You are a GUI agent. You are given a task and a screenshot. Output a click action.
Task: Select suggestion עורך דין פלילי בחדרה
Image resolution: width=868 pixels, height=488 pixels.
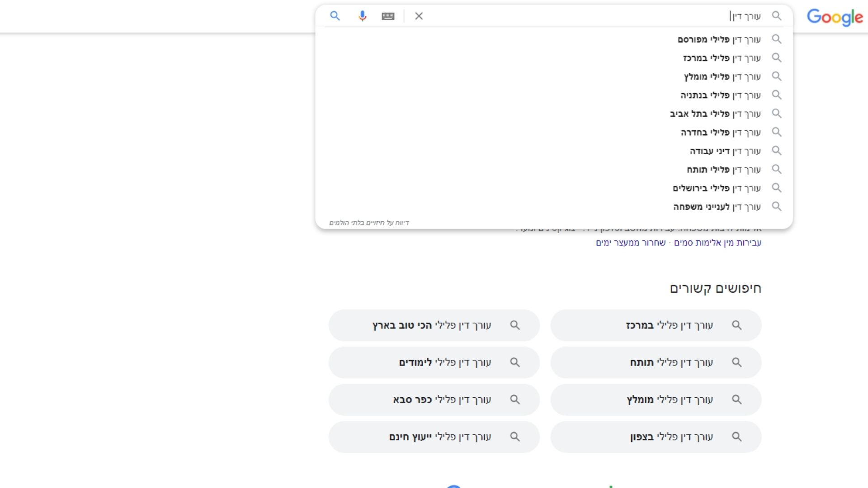click(x=554, y=132)
